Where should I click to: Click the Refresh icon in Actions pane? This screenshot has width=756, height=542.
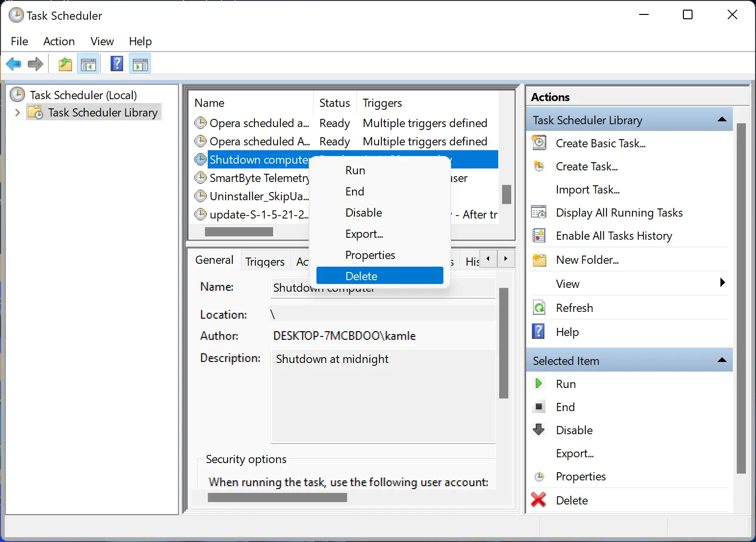point(539,308)
